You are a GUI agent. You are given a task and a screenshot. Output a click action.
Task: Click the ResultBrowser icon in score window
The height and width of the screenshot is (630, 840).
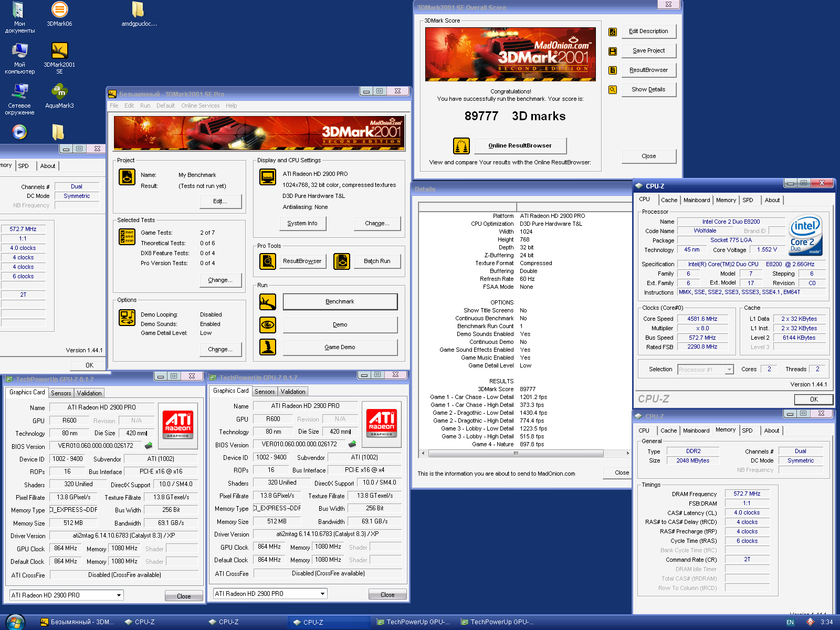[x=612, y=70]
